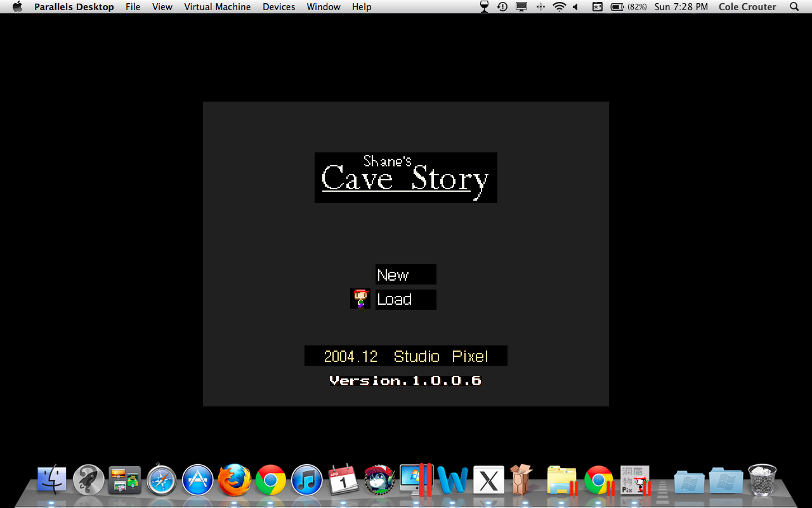Open the Help menu

(x=362, y=7)
